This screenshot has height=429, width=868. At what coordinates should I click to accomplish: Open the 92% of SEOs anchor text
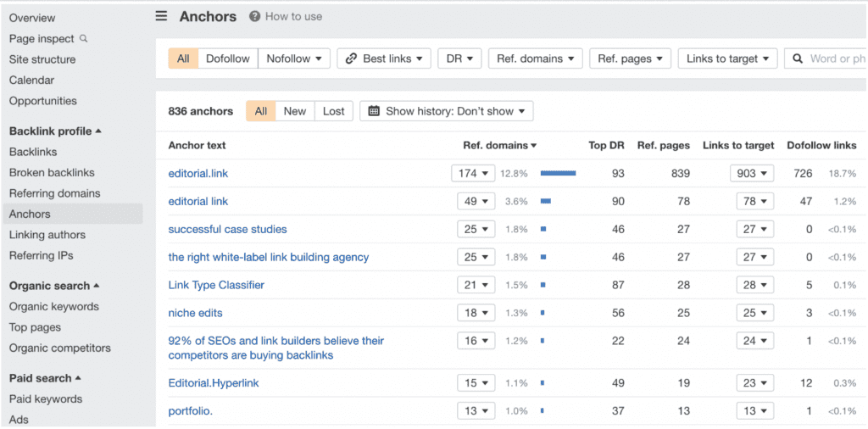(276, 348)
